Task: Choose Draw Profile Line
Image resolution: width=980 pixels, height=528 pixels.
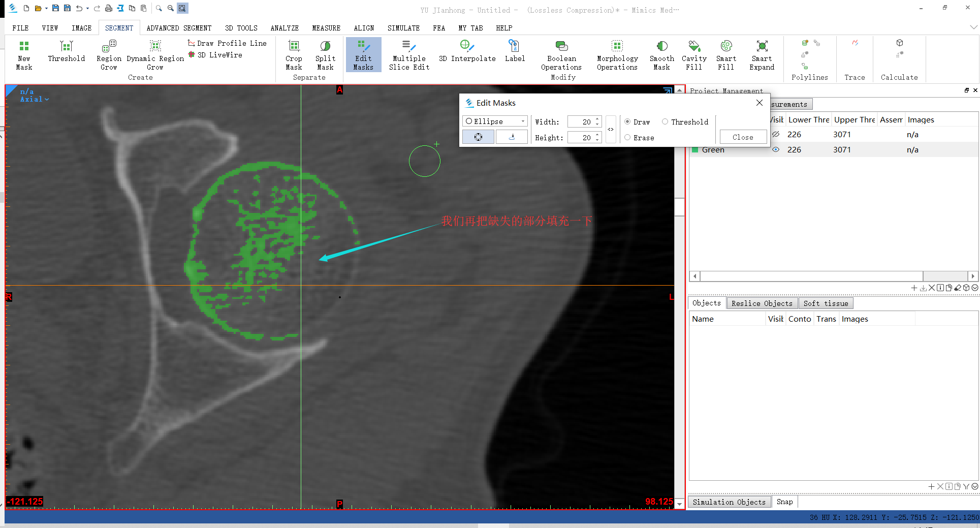Action: [x=227, y=43]
